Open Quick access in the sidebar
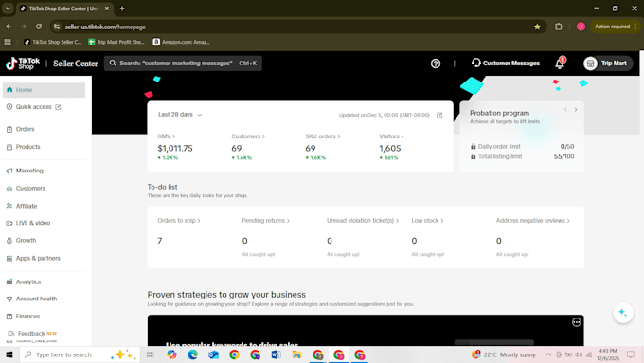This screenshot has height=363, width=644. tap(34, 107)
